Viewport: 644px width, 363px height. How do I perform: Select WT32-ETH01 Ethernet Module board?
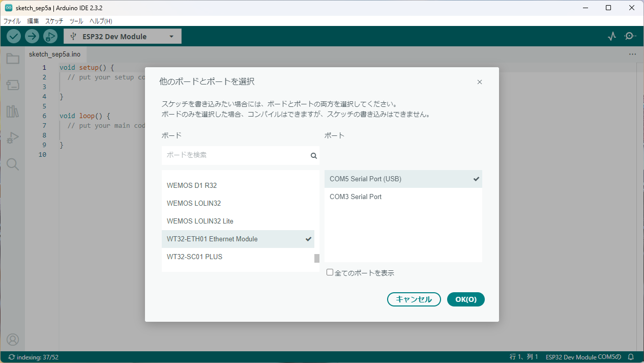238,239
